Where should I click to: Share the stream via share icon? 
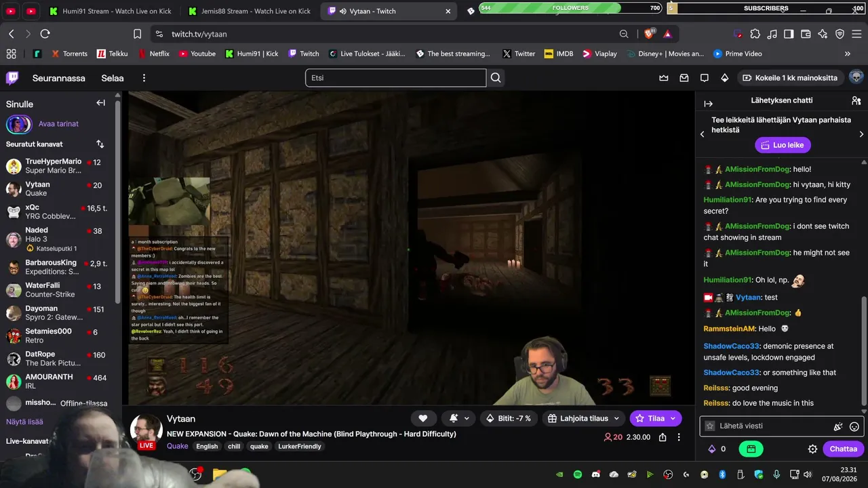[x=663, y=437]
